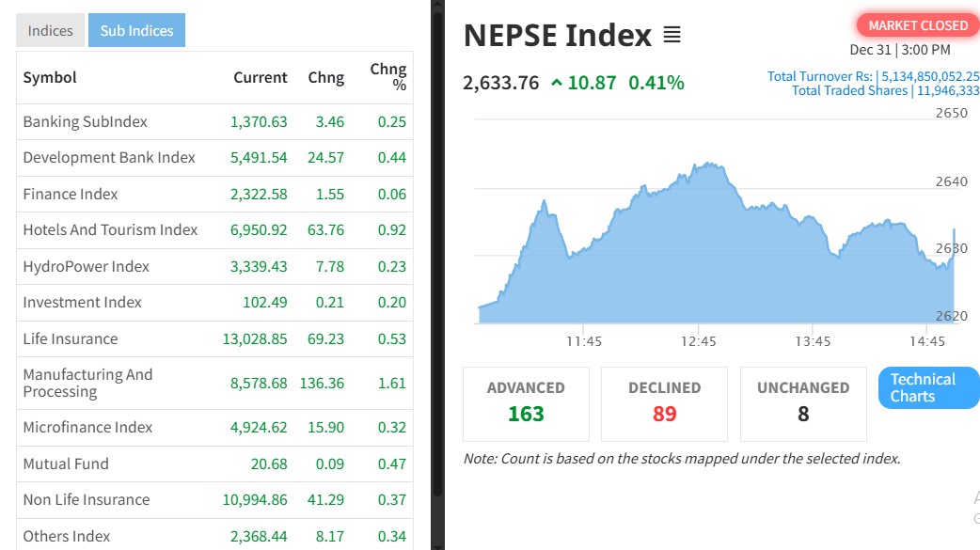980x550 pixels.
Task: Switch to the Indices tab
Action: point(50,31)
